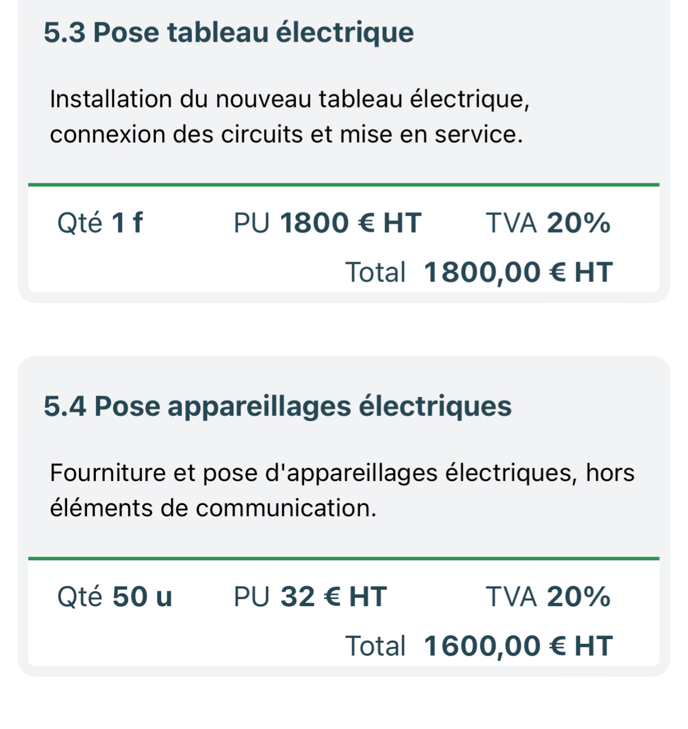Tap the Total 1800,00 € HT amount
688x729 pixels.
coord(518,272)
